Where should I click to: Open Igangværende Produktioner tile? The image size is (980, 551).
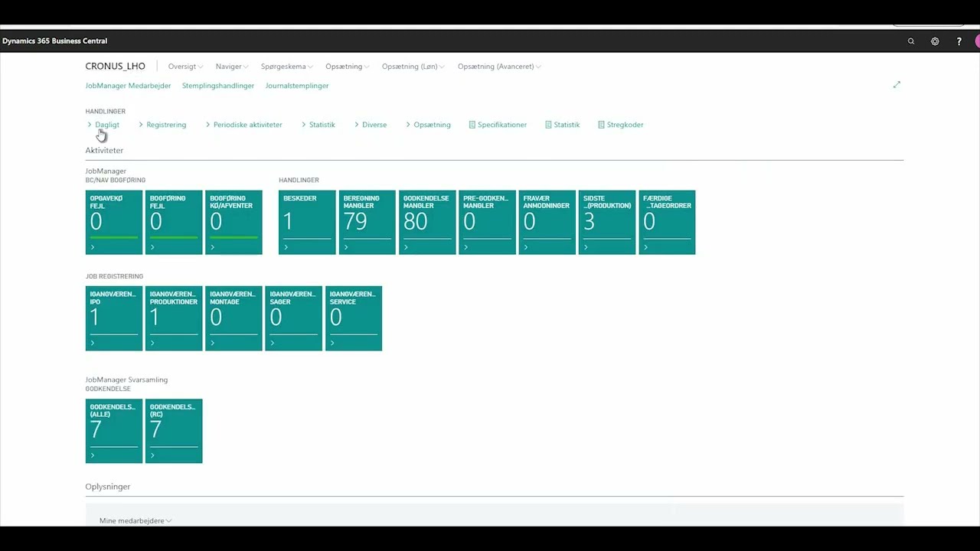[174, 318]
